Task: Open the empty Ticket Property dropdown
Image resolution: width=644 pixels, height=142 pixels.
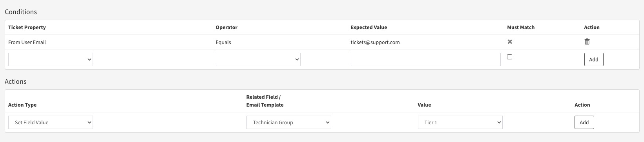Action: click(x=51, y=59)
